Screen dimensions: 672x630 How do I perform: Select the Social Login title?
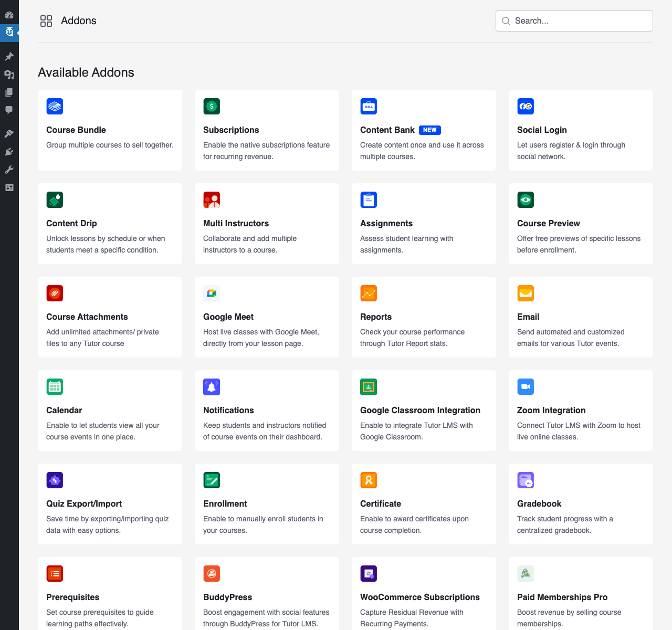(542, 130)
